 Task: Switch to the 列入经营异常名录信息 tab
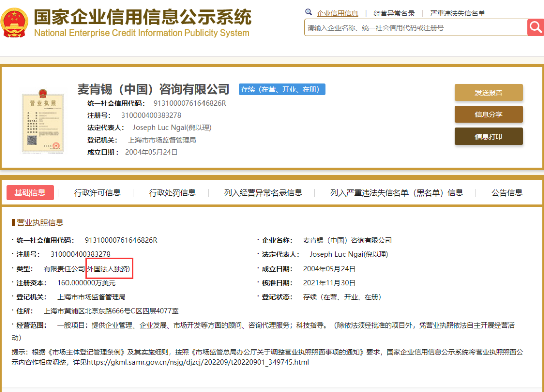tap(263, 193)
